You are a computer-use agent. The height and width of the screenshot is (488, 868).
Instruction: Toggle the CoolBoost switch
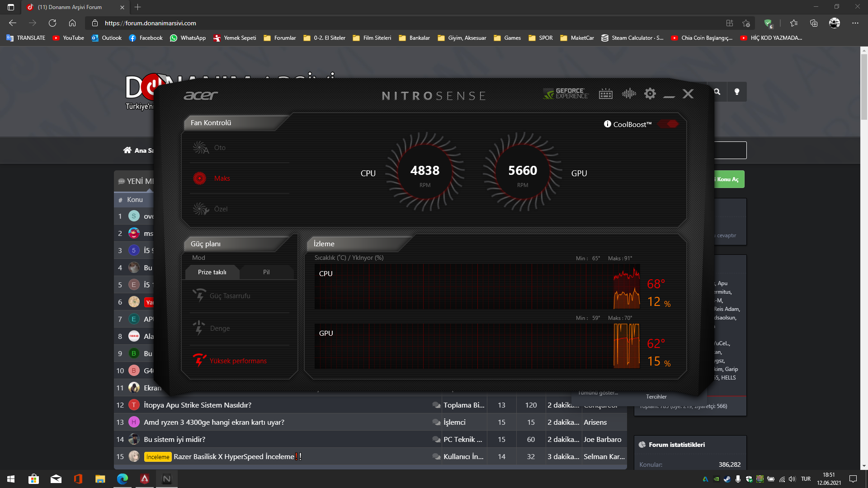pyautogui.click(x=668, y=124)
